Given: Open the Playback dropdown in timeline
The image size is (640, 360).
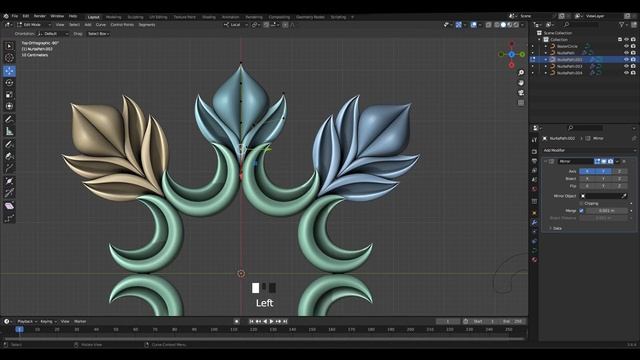Looking at the screenshot, I should 27,322.
